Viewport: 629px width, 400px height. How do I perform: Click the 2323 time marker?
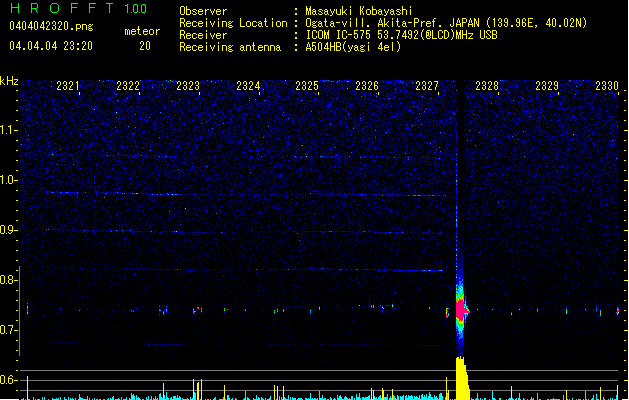(188, 86)
